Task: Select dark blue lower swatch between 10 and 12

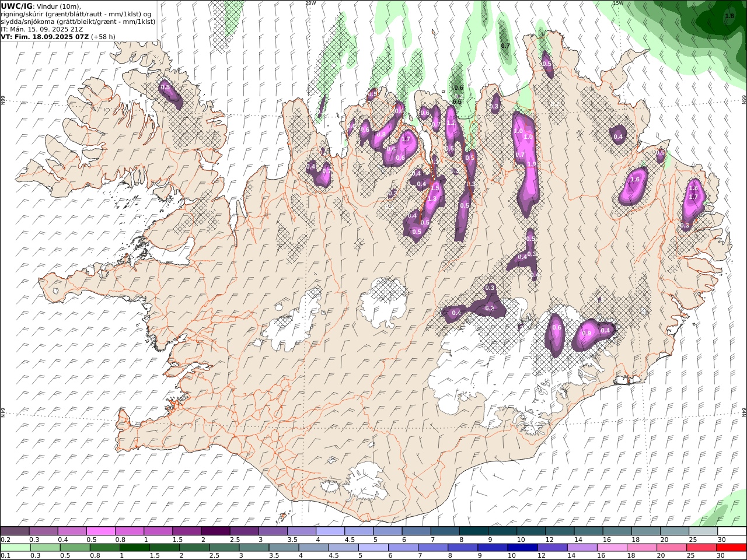Action: coord(522,547)
